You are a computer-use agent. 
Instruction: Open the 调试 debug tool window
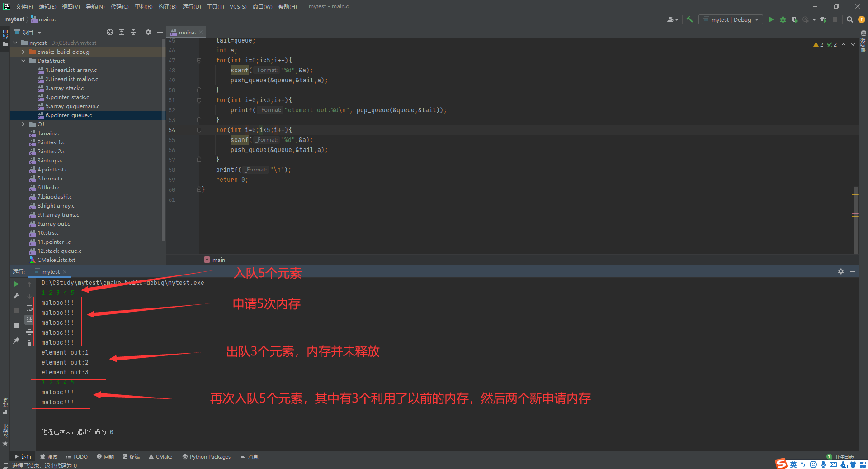(49, 456)
